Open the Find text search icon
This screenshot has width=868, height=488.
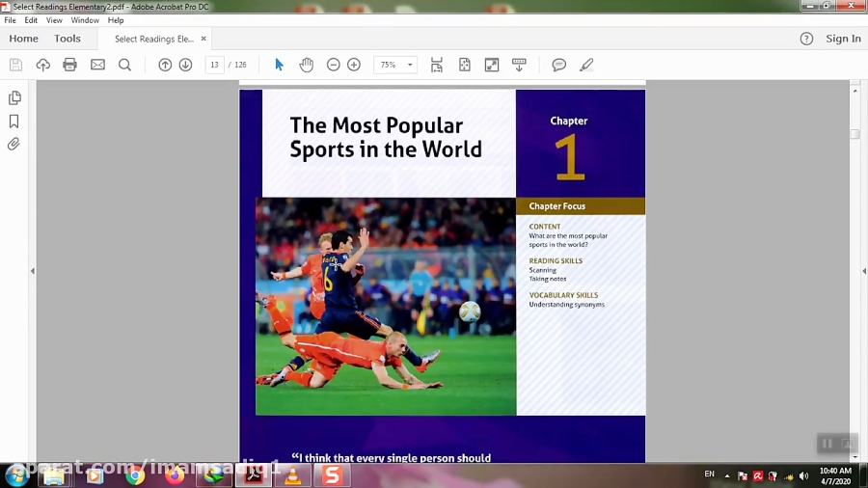tap(124, 65)
